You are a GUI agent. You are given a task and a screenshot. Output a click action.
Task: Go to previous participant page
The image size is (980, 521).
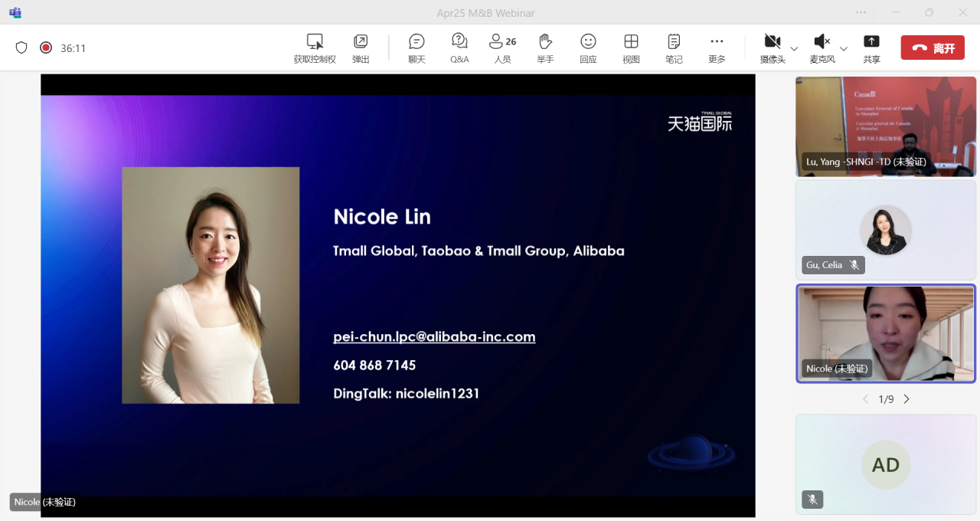click(x=866, y=399)
